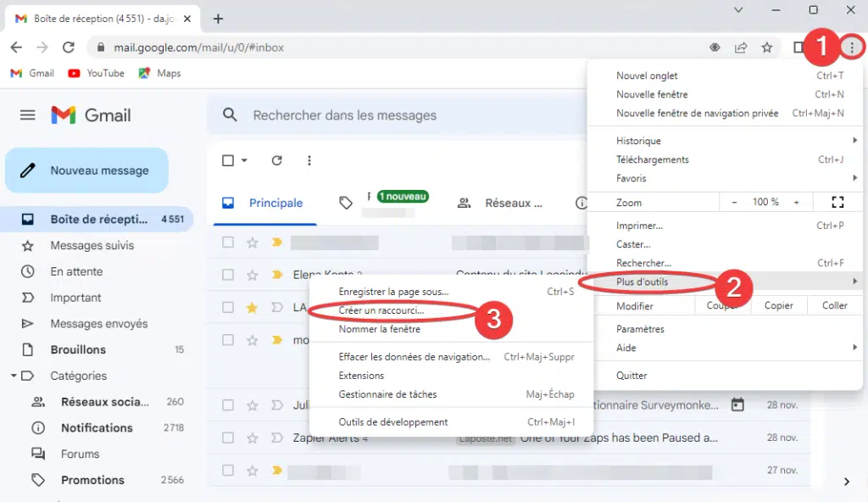Image resolution: width=868 pixels, height=502 pixels.
Task: Click the site lock icon in address bar
Action: point(101,47)
